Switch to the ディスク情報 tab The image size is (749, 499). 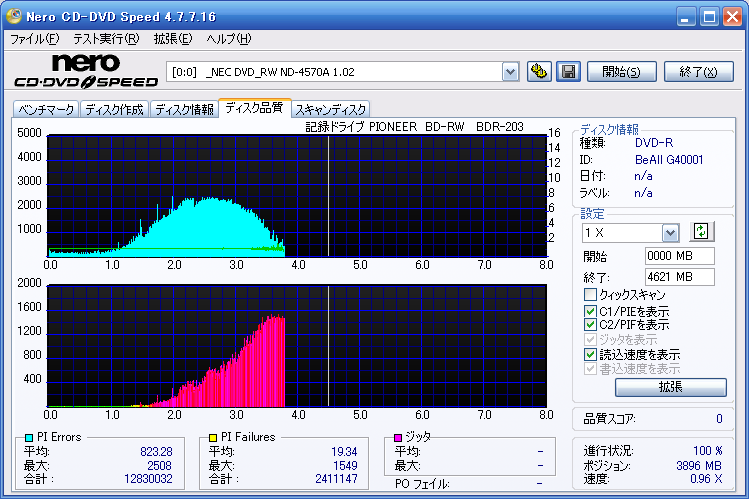click(x=184, y=109)
